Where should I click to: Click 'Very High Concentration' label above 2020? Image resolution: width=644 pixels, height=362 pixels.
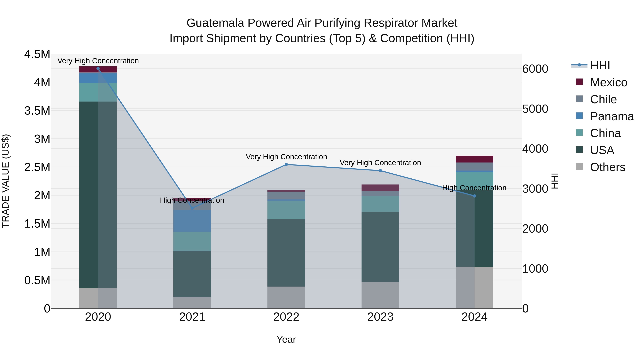[x=98, y=61]
